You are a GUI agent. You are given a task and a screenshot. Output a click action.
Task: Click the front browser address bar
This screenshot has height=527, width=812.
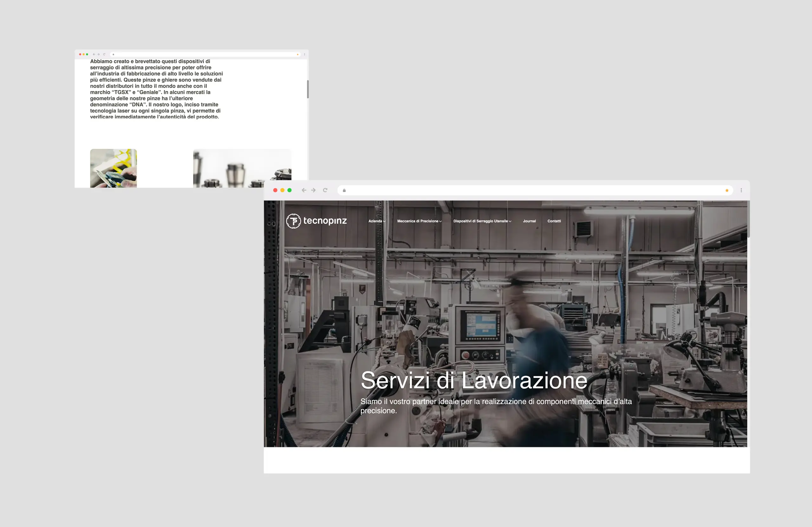click(535, 190)
